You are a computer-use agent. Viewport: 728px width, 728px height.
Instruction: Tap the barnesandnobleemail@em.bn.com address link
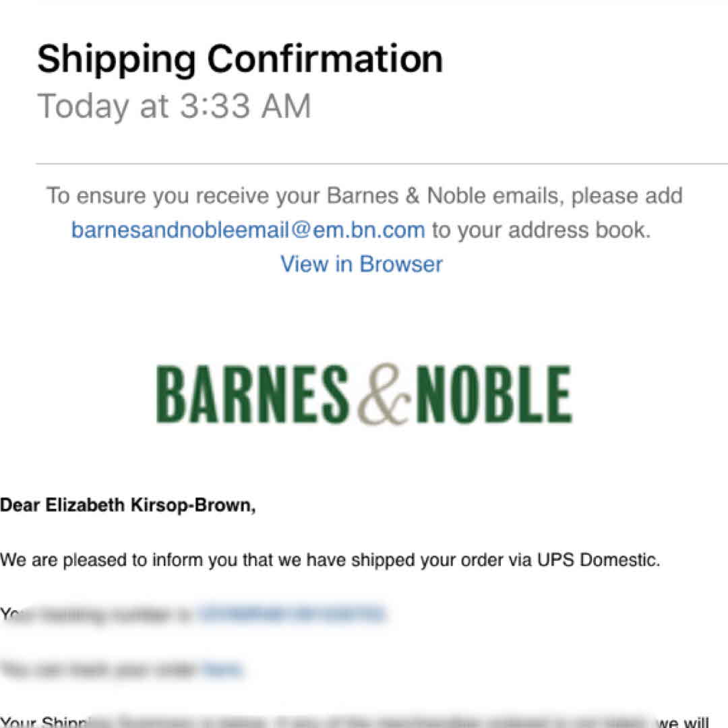pos(248,230)
